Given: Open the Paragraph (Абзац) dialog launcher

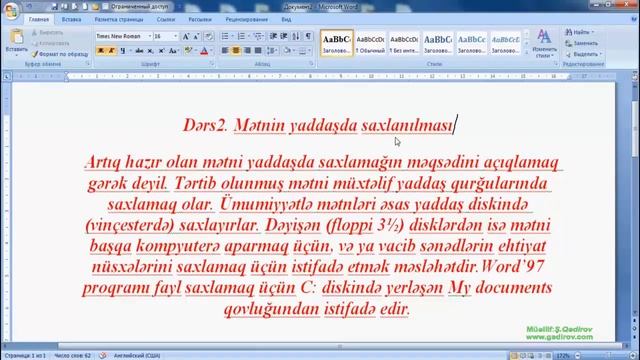Looking at the screenshot, I should pyautogui.click(x=311, y=64).
